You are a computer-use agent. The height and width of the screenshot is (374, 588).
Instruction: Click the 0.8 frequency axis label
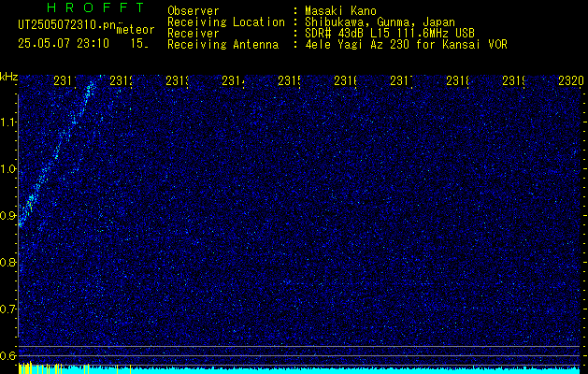[8, 262]
